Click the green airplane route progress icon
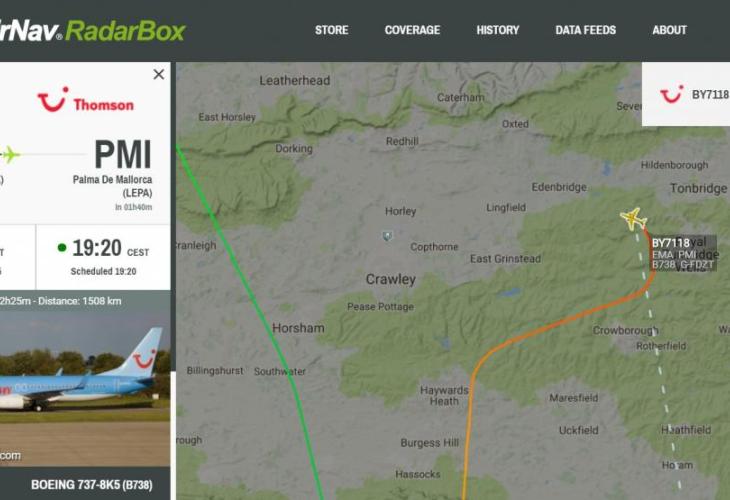Image resolution: width=730 pixels, height=500 pixels. [10, 155]
